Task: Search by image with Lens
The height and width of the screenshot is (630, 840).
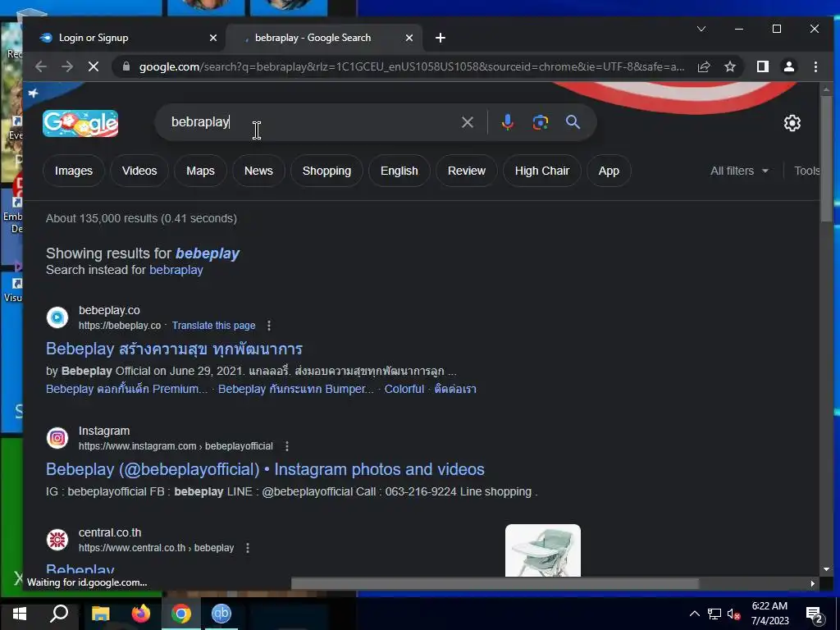Action: click(x=540, y=122)
